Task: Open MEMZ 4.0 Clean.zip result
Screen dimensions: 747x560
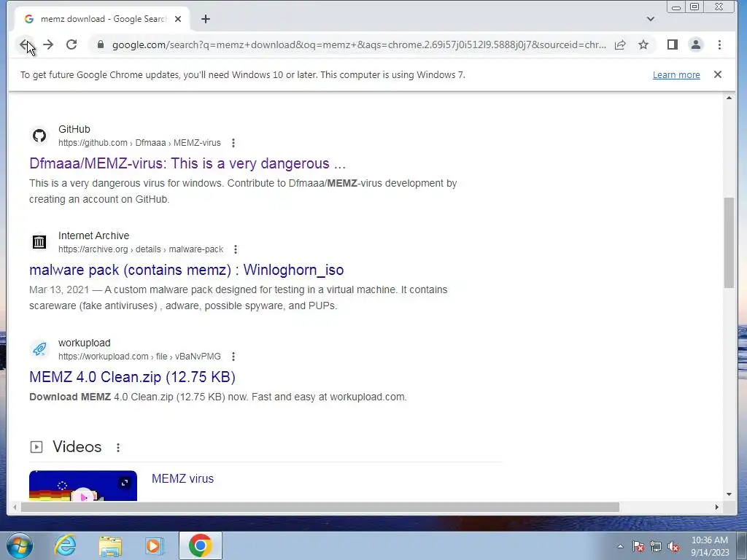Action: 133,377
